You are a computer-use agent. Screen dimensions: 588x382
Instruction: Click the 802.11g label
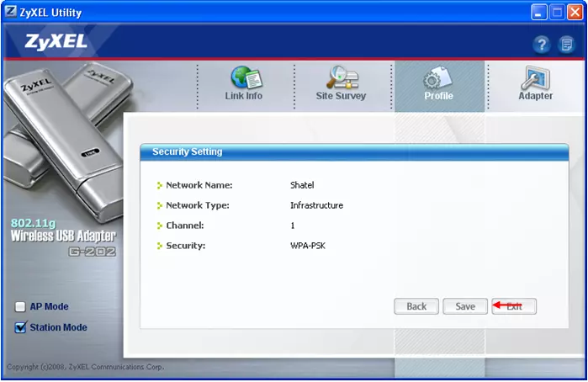click(x=33, y=223)
